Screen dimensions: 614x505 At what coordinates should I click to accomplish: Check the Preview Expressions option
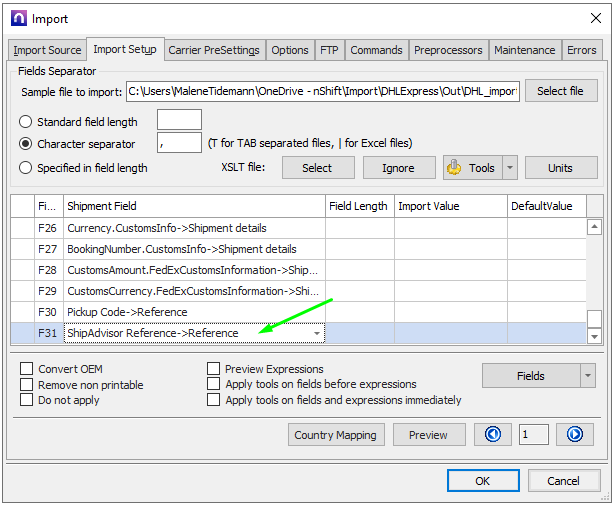click(x=214, y=369)
